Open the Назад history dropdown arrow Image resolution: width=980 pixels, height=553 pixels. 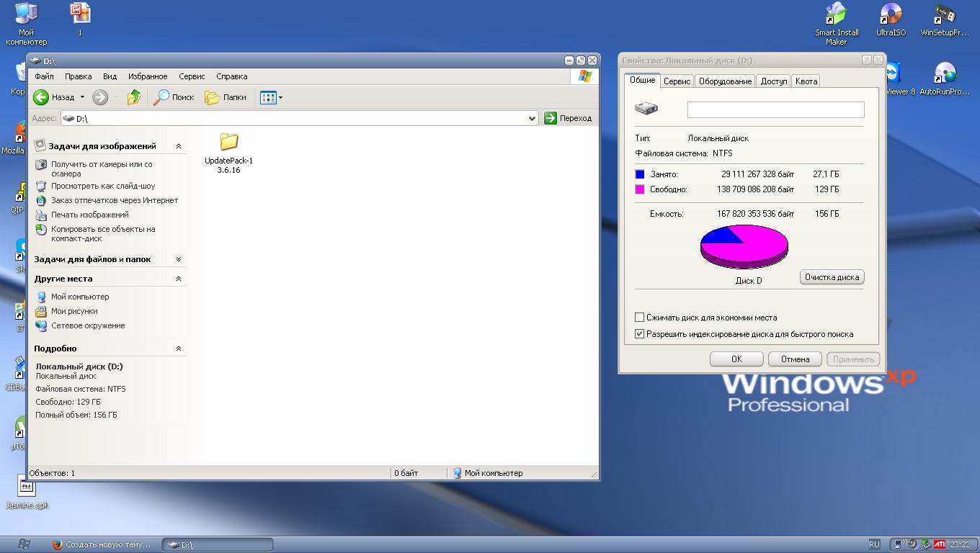click(82, 97)
